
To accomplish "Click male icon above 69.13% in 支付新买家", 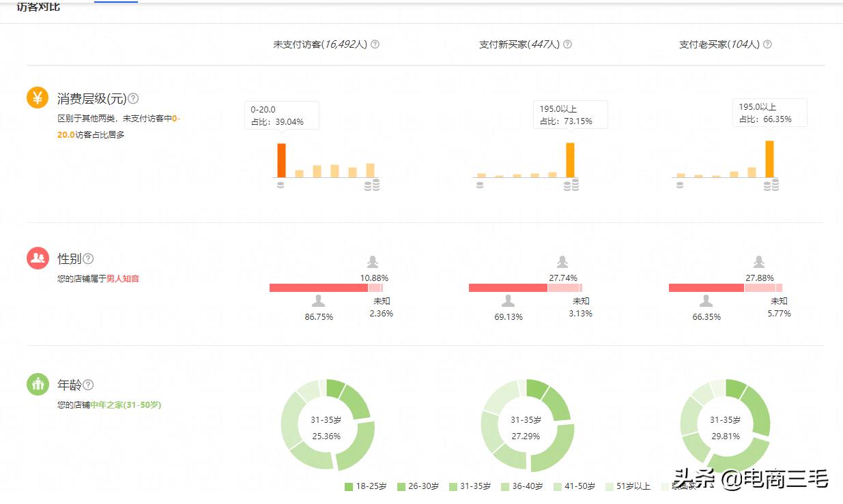I will [x=508, y=301].
